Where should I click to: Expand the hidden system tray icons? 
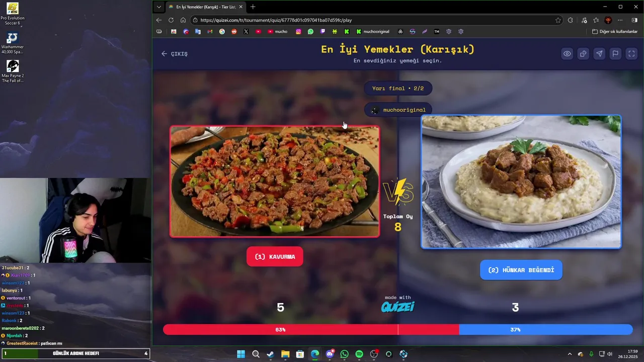click(570, 354)
